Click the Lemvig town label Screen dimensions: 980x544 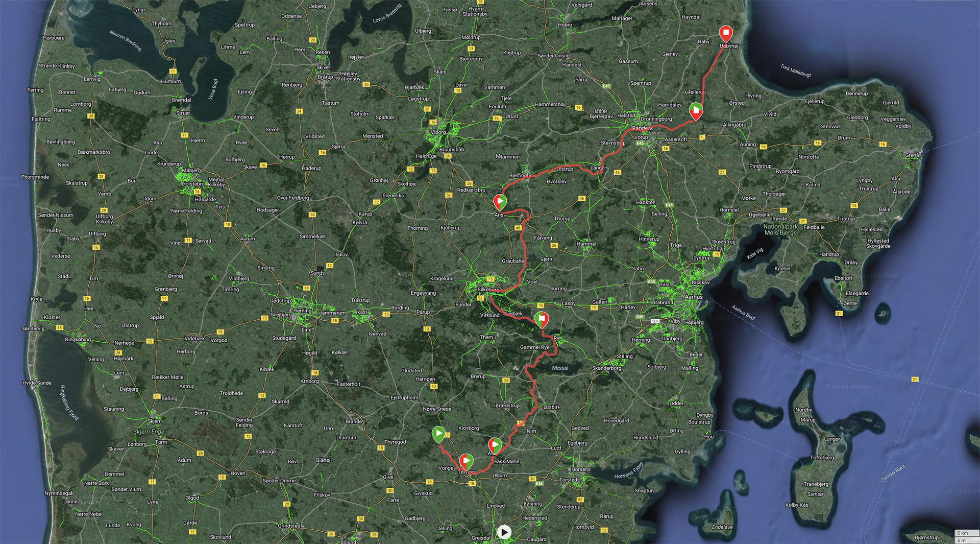click(x=92, y=79)
